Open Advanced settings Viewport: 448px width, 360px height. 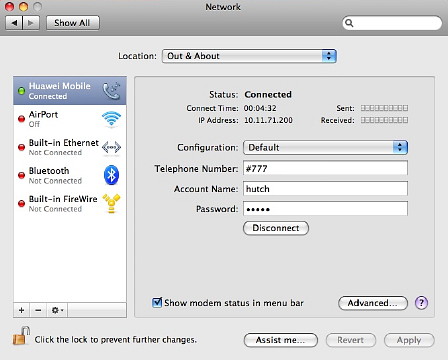click(x=373, y=303)
